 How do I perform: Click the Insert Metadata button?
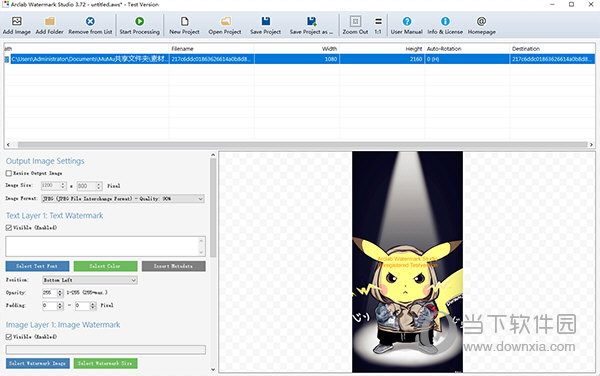[173, 266]
